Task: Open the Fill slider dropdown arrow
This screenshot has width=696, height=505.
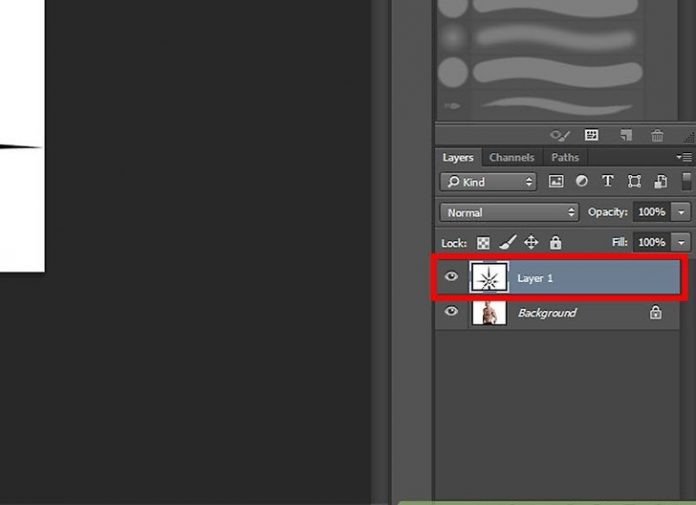Action: (x=682, y=242)
